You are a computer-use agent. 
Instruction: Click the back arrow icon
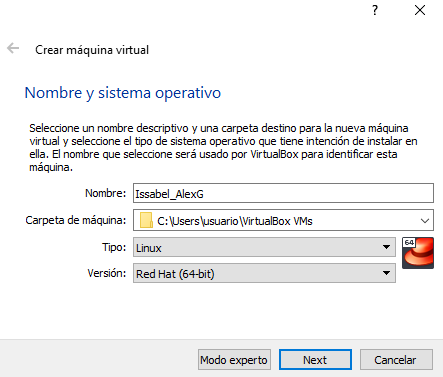pos(13,48)
